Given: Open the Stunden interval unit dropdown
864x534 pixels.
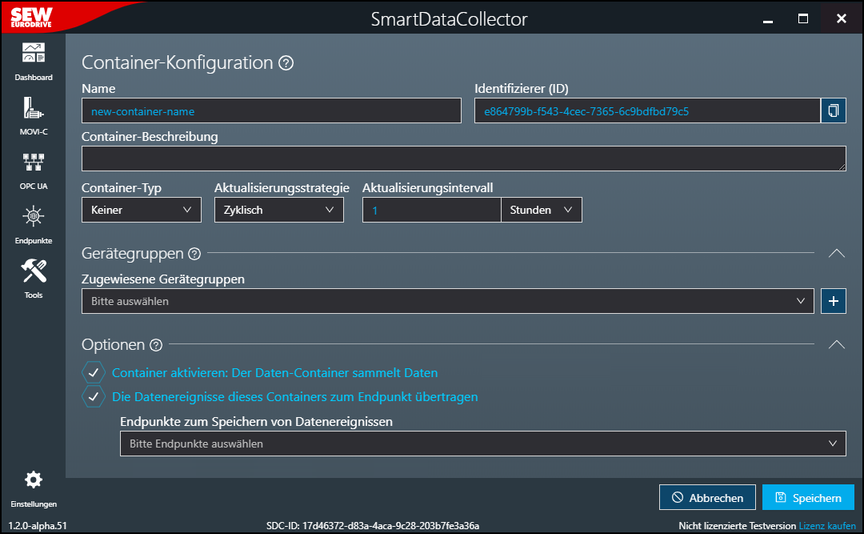Looking at the screenshot, I should pos(541,210).
